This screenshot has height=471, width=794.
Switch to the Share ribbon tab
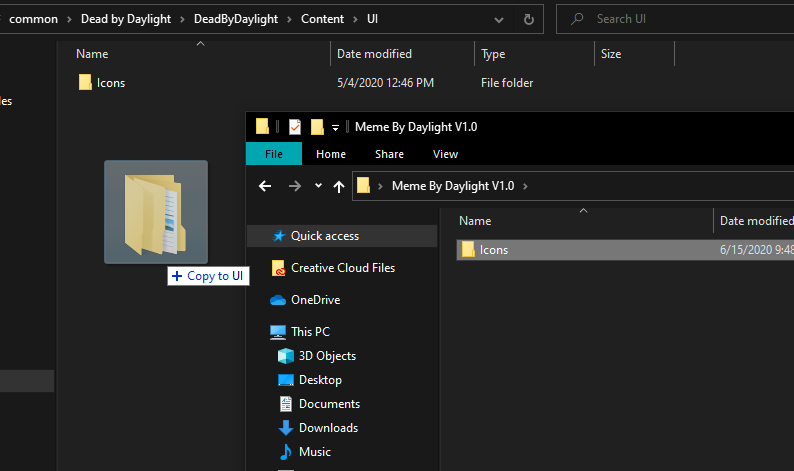[x=389, y=154]
